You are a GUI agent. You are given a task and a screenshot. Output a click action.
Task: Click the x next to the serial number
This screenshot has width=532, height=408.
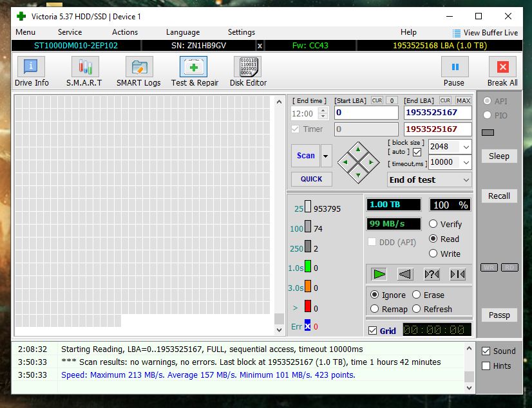click(260, 46)
